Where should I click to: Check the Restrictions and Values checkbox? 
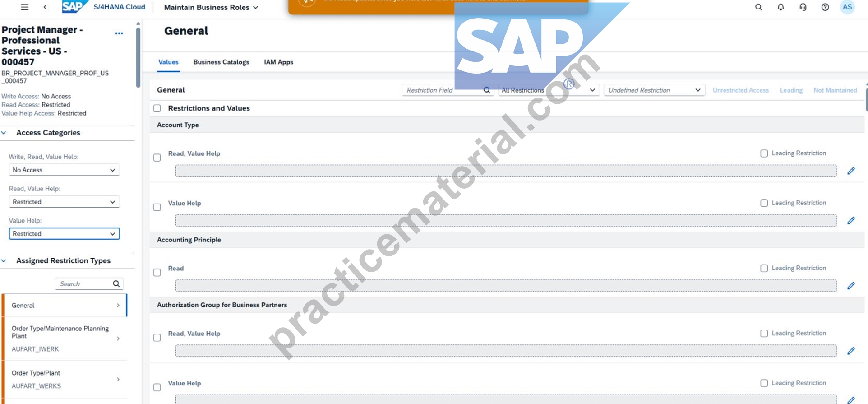click(157, 108)
